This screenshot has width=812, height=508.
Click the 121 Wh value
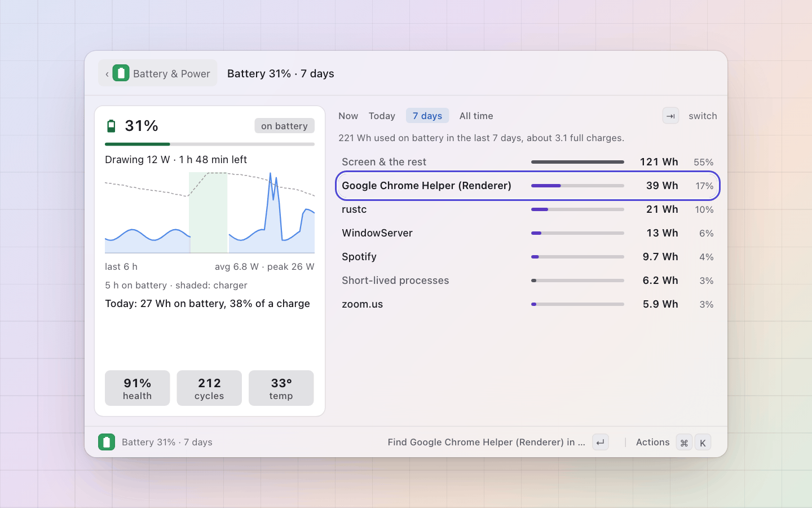pyautogui.click(x=659, y=162)
